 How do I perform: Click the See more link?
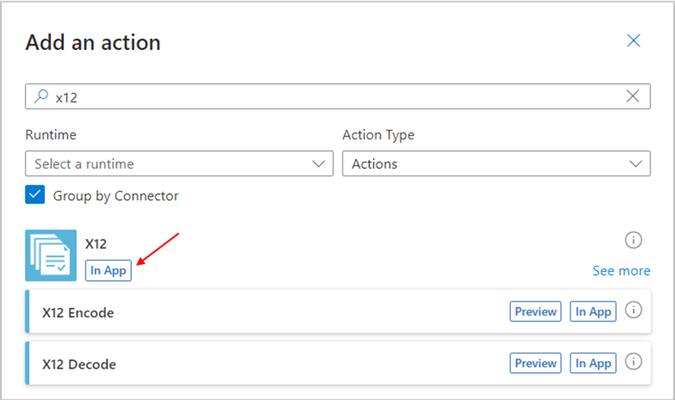coord(621,271)
